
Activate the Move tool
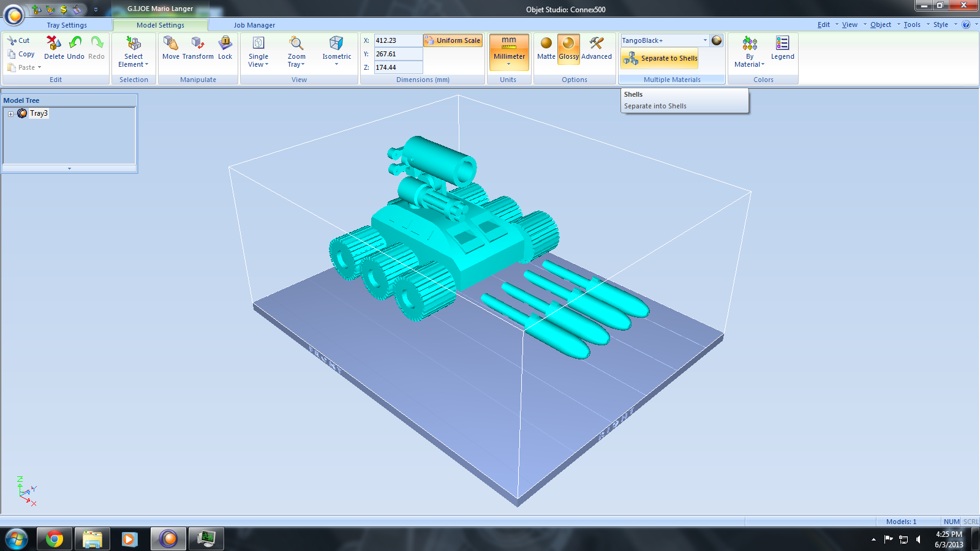[x=171, y=48]
